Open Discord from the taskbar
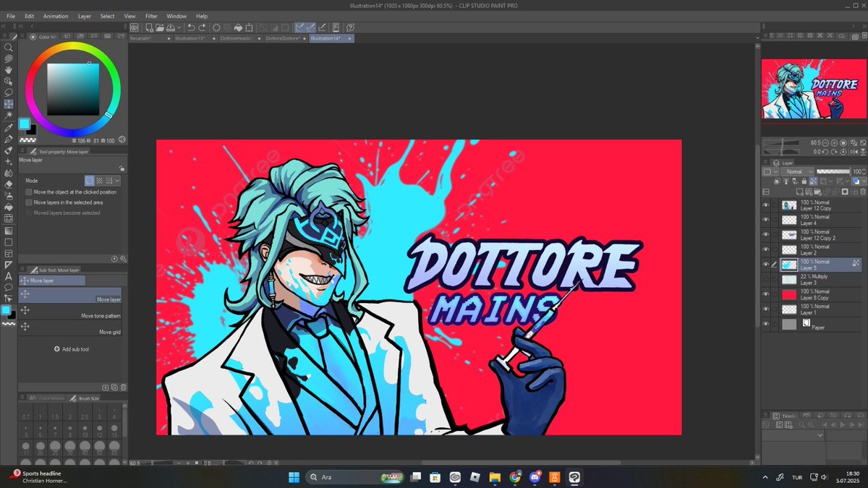The width and height of the screenshot is (868, 488). click(534, 477)
